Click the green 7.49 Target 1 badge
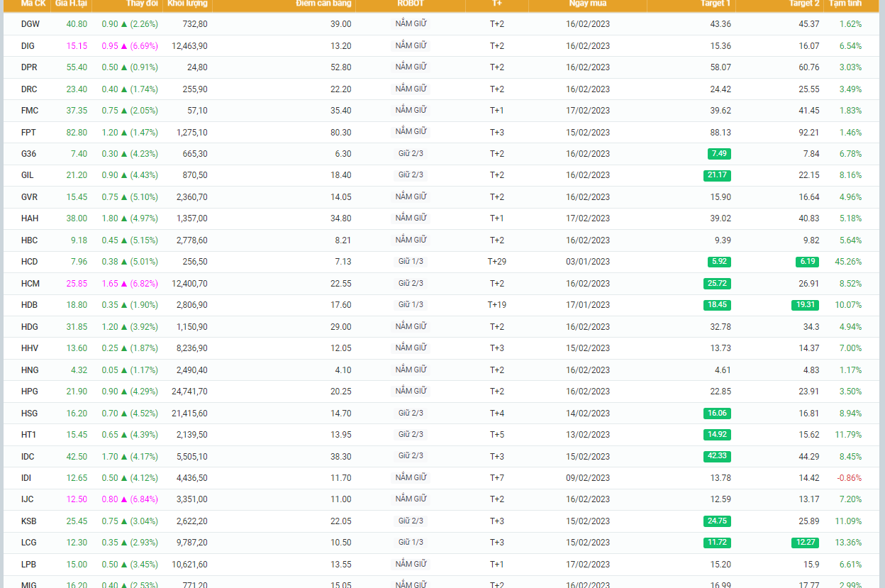885x588 pixels. 719,154
